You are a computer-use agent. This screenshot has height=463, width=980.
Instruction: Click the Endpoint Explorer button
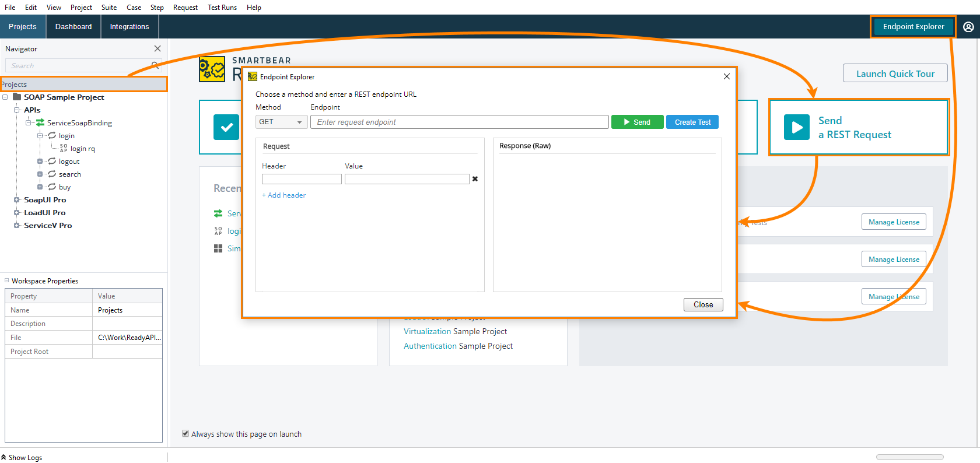tap(914, 27)
